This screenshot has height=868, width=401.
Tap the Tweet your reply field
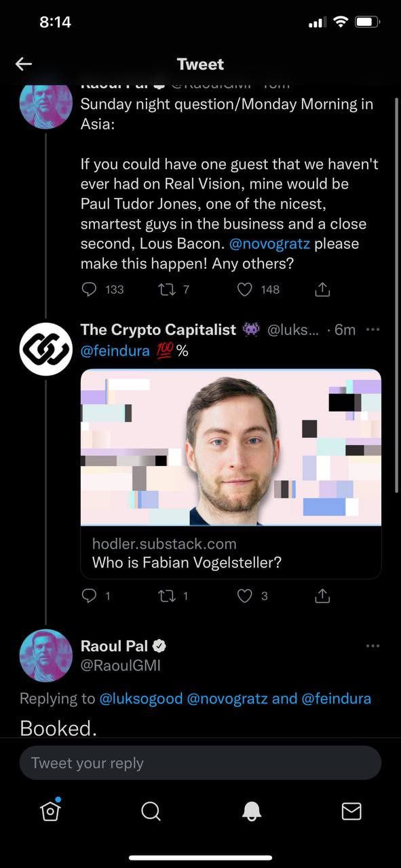coord(200,763)
